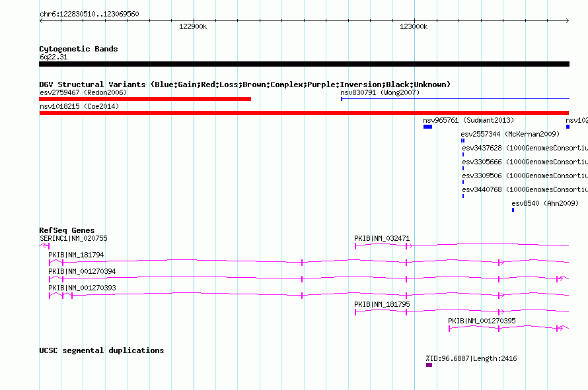The height and width of the screenshot is (390, 588).
Task: Click the blue esv8540 gain marker
Action: pos(513,210)
